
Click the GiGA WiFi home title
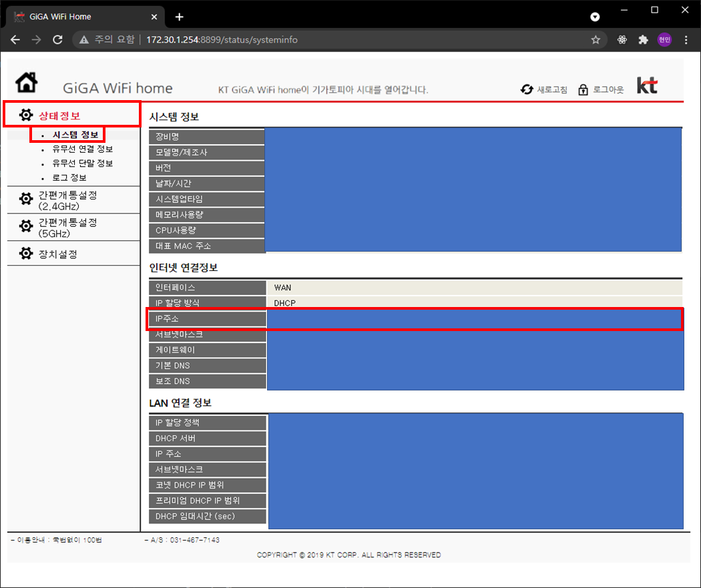pos(118,88)
